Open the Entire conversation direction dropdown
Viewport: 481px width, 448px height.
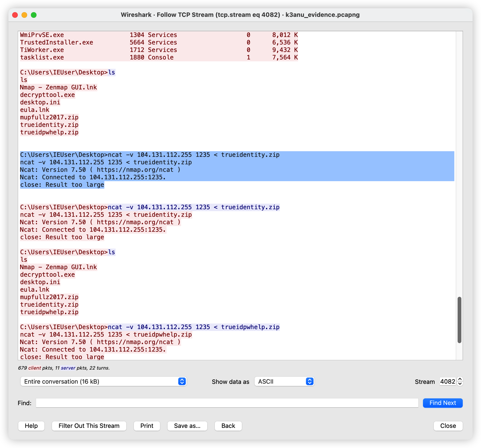(x=103, y=382)
